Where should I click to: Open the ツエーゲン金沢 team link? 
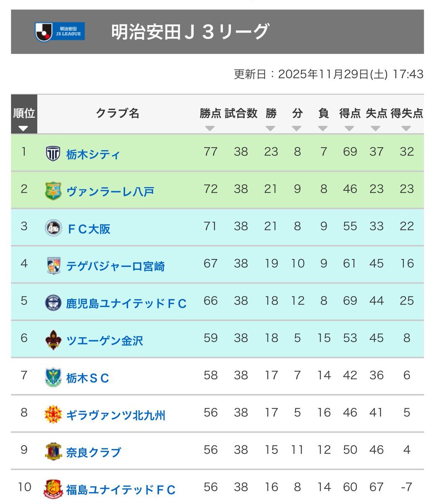click(x=105, y=340)
